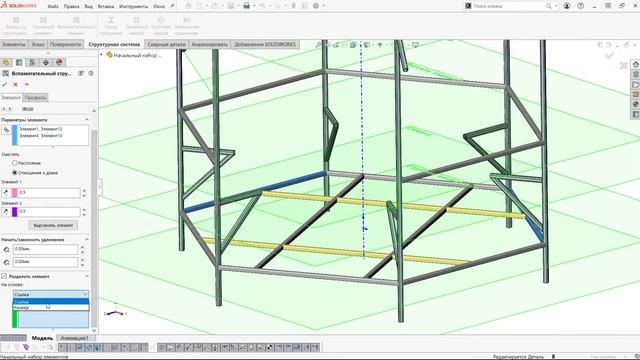Switch to the Сварные детали tab
Image resolution: width=640 pixels, height=360 pixels.
(166, 44)
